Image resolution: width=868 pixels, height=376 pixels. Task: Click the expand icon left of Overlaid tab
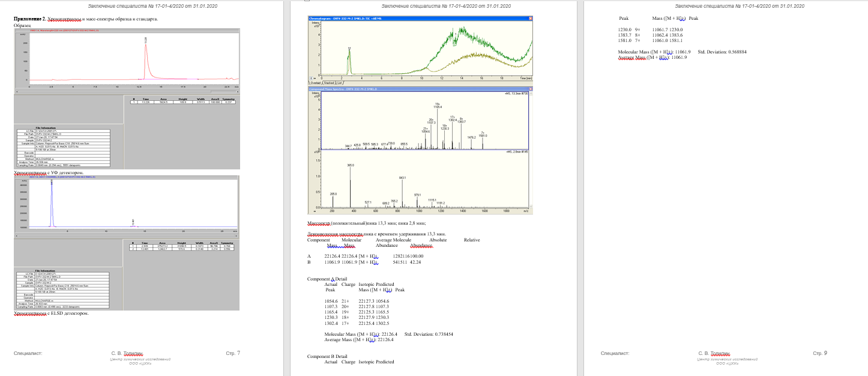pos(312,78)
